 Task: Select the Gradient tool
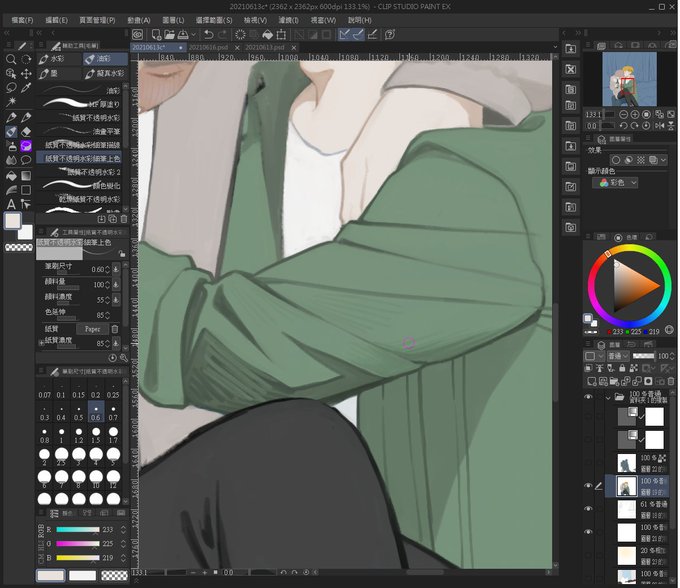click(26, 176)
